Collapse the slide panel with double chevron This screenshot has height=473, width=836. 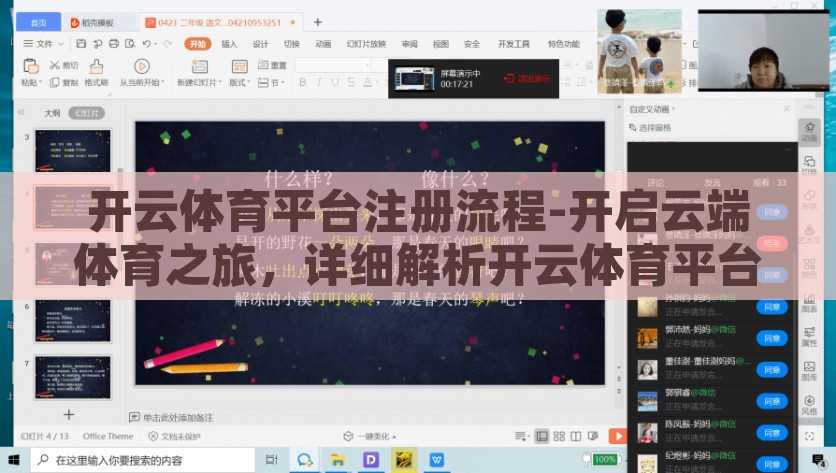pyautogui.click(x=21, y=113)
